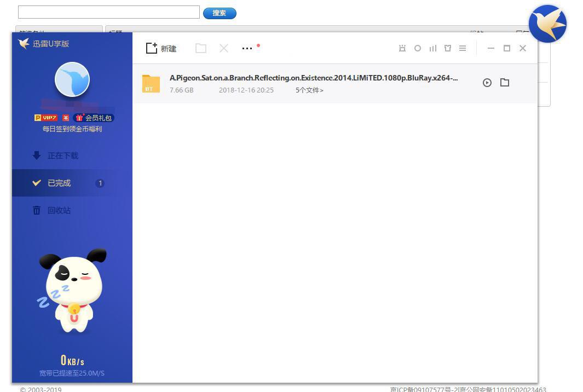This screenshot has width=583, height=392.
Task: Click the bar chart icon in title bar
Action: (432, 48)
